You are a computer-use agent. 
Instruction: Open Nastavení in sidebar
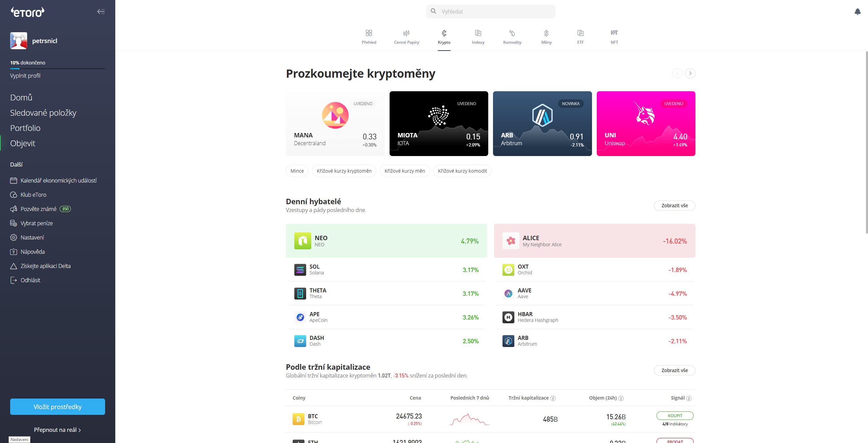(27, 237)
